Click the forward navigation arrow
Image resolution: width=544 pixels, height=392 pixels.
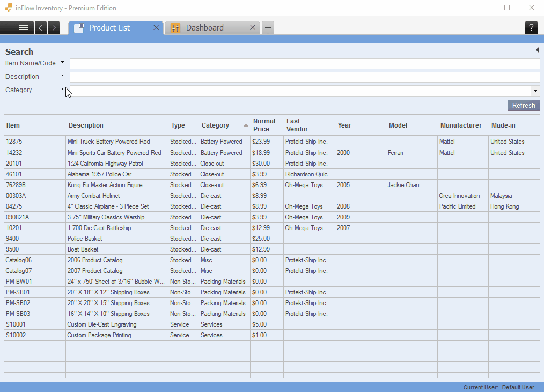[54, 28]
